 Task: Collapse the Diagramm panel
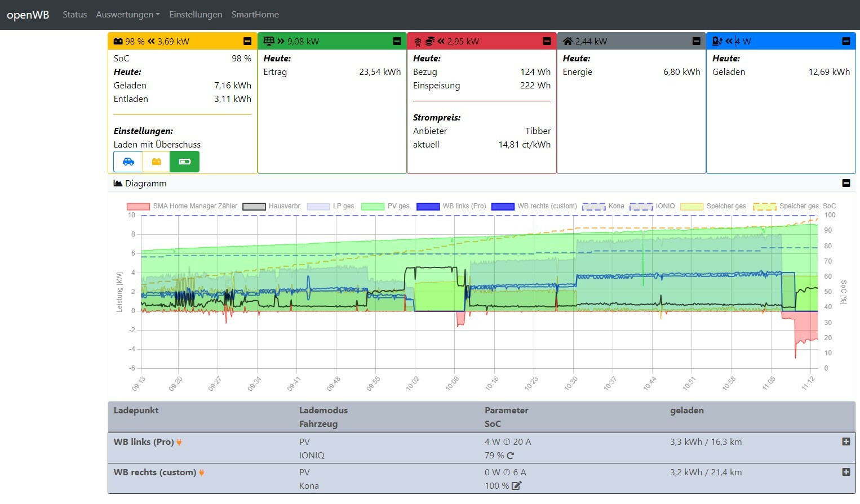pos(846,183)
